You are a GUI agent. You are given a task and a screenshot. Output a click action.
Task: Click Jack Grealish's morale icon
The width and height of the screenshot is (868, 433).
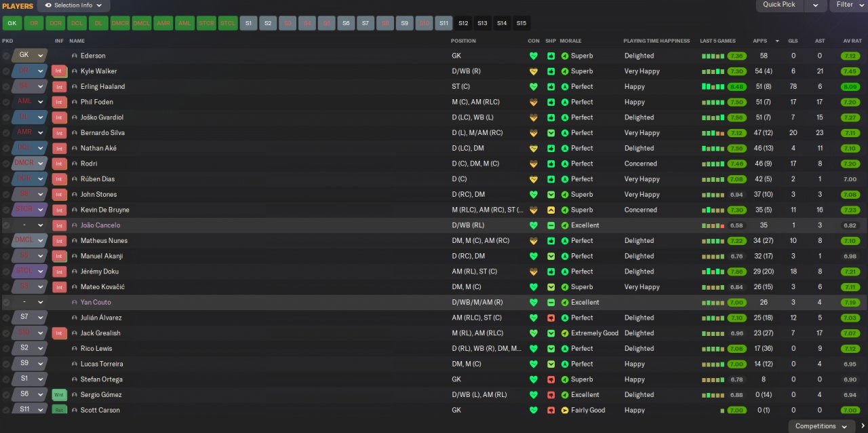(x=565, y=333)
